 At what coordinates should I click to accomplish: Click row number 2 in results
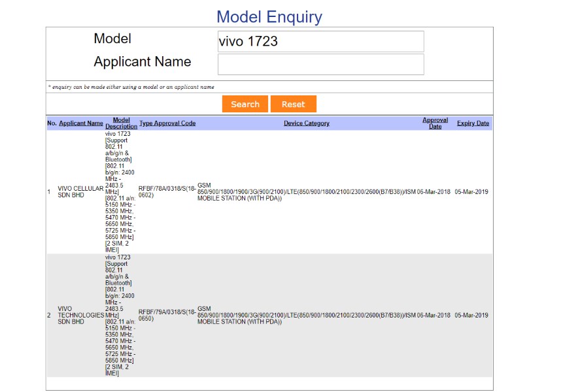(49, 315)
